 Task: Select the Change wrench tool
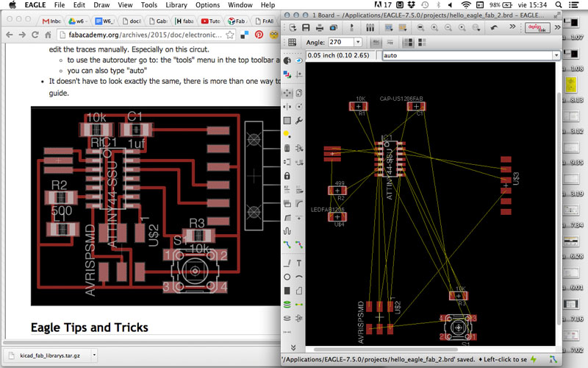click(299, 121)
